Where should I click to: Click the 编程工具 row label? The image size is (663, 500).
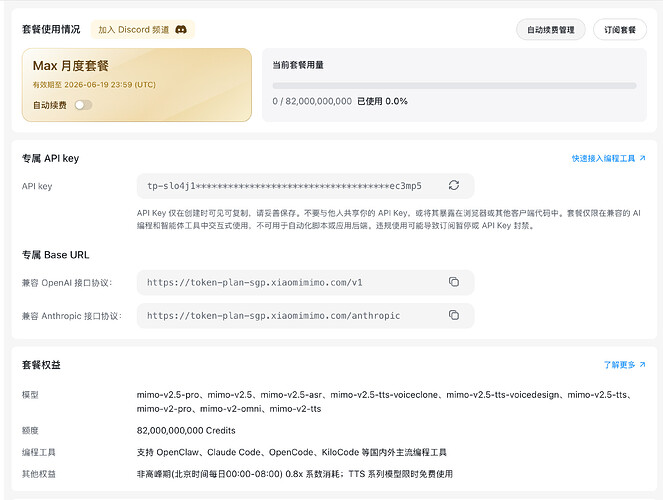pyautogui.click(x=38, y=453)
